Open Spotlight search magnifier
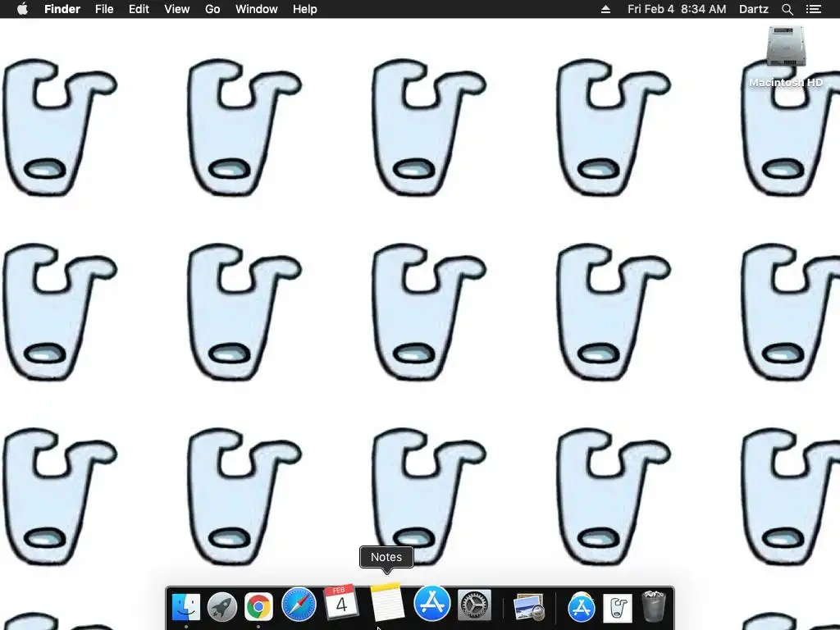The width and height of the screenshot is (840, 630). [787, 9]
